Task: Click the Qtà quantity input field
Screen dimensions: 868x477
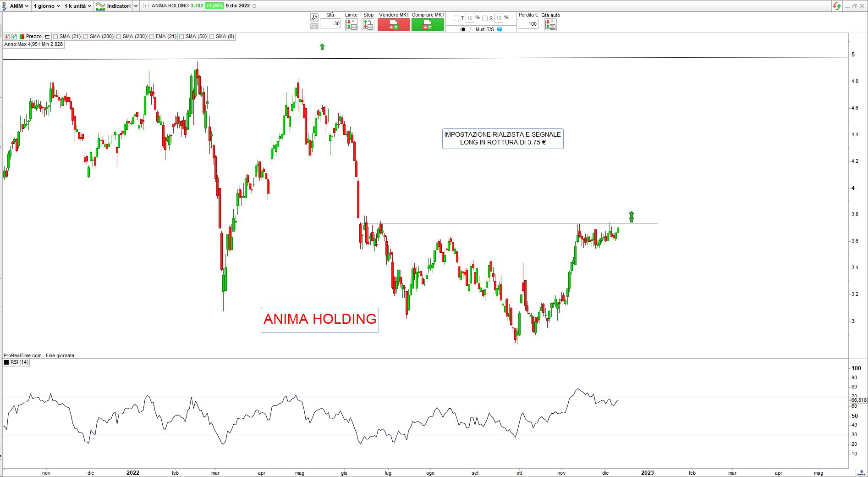Action: (330, 24)
